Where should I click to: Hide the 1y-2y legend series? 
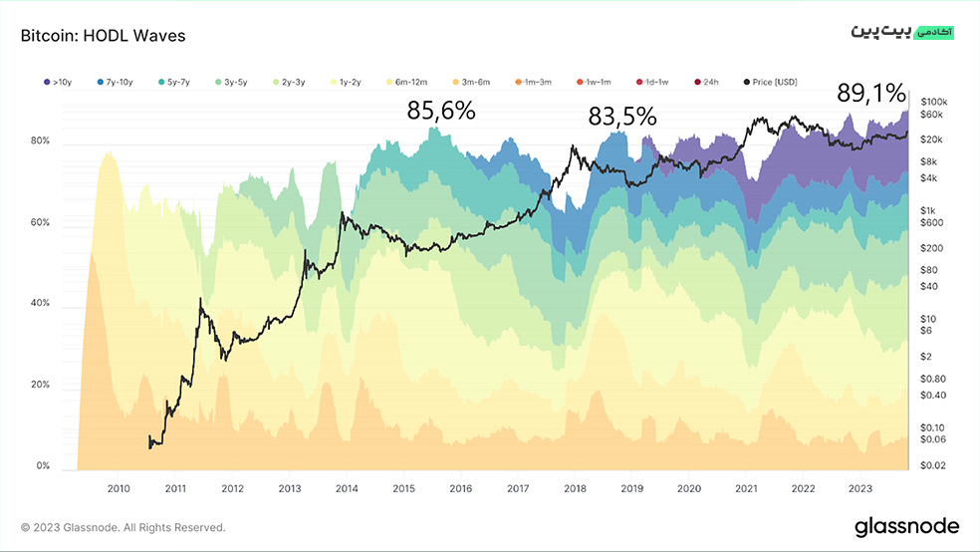pyautogui.click(x=346, y=82)
